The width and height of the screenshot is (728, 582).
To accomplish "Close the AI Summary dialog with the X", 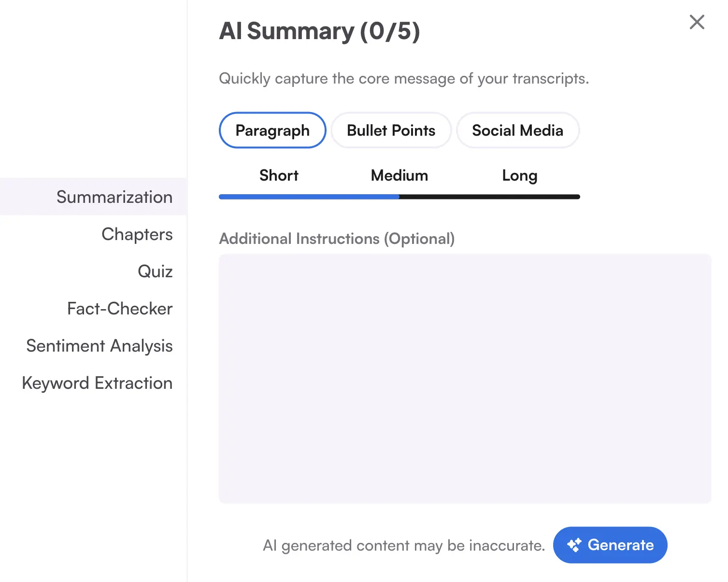I will 697,22.
